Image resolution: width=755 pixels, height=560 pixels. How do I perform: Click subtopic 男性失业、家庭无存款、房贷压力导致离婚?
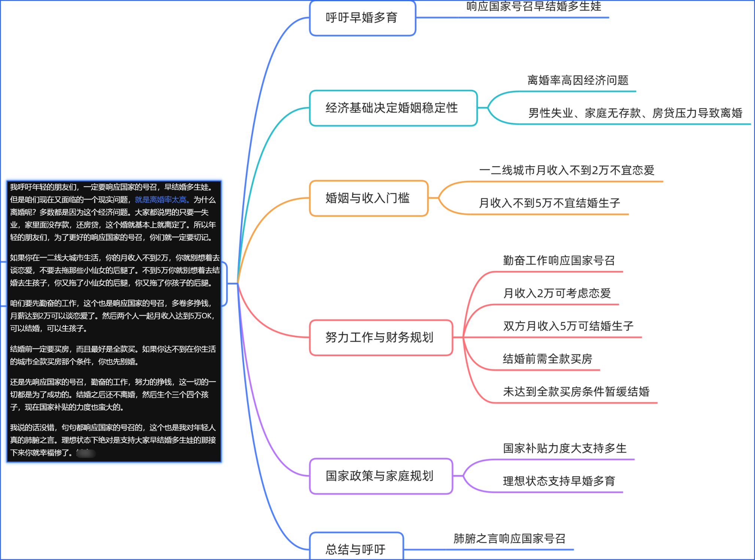pos(635,113)
